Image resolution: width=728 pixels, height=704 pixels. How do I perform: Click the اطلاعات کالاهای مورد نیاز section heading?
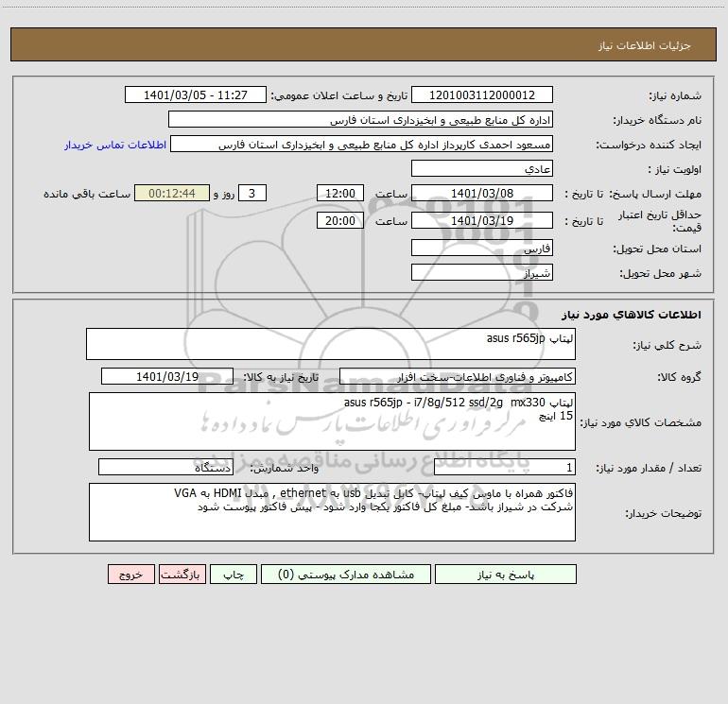click(632, 315)
